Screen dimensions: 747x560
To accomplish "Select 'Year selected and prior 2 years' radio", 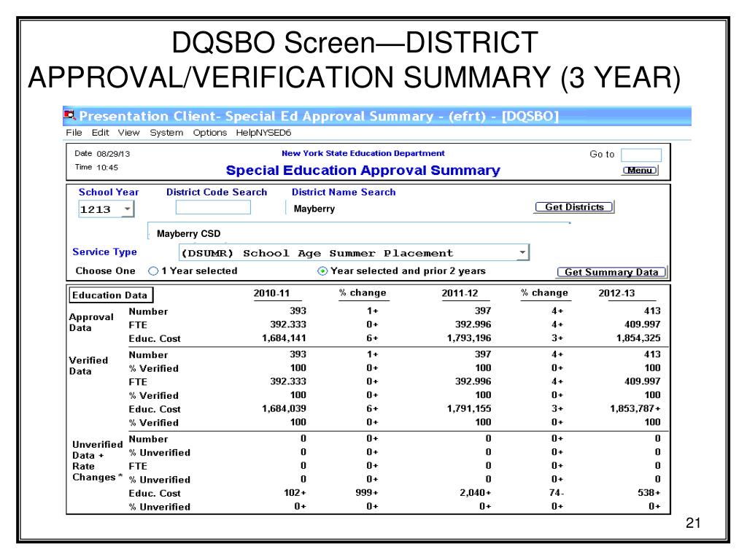I will [322, 271].
